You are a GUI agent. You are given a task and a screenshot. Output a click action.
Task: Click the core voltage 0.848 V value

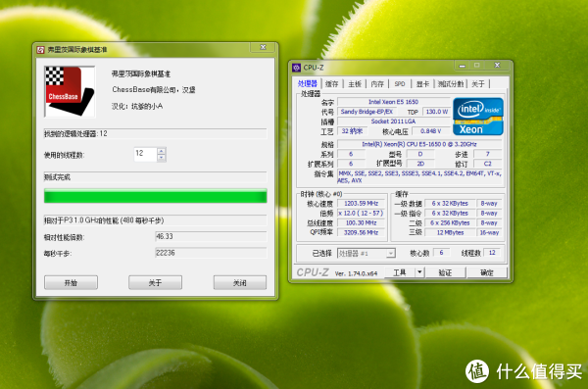tap(431, 131)
